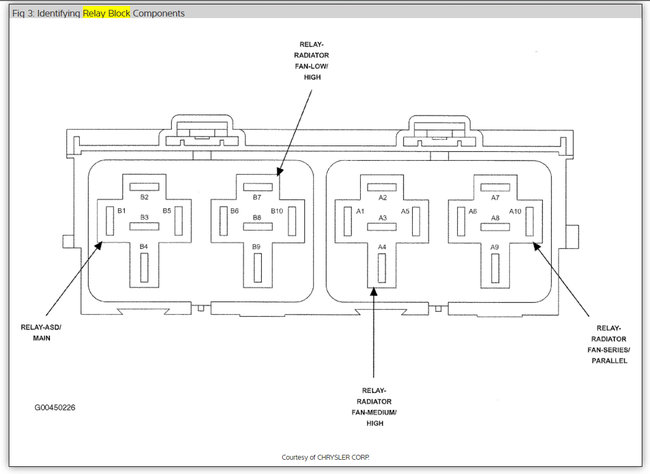Click terminal label B6
Image resolution: width=650 pixels, height=474 pixels.
(x=235, y=211)
